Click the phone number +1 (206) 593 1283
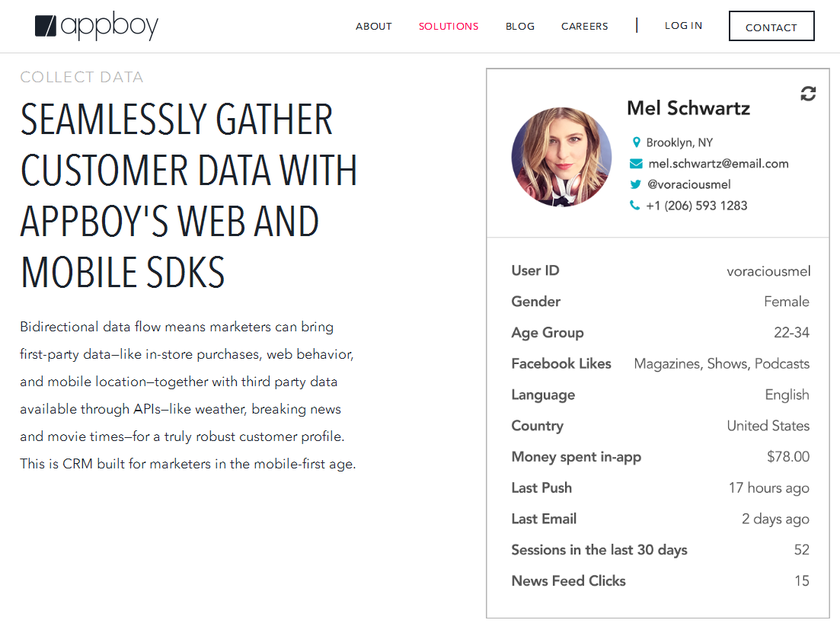 (696, 206)
